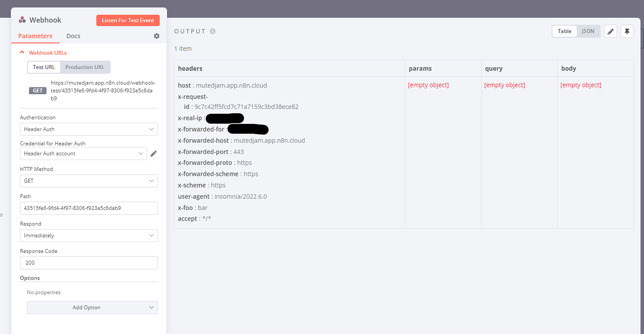Click the edit output pencil icon
Image resolution: width=644 pixels, height=334 pixels.
[x=610, y=31]
